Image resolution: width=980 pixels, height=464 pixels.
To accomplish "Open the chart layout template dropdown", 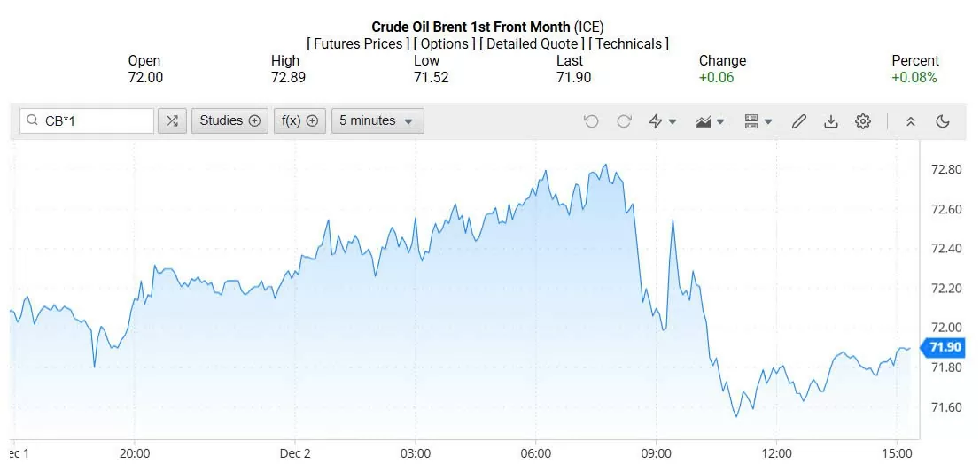I will coord(758,121).
